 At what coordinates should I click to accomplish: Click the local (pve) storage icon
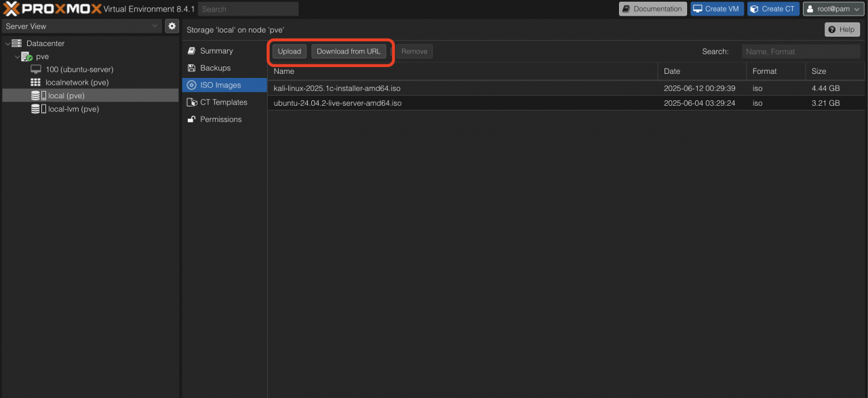[x=39, y=96]
